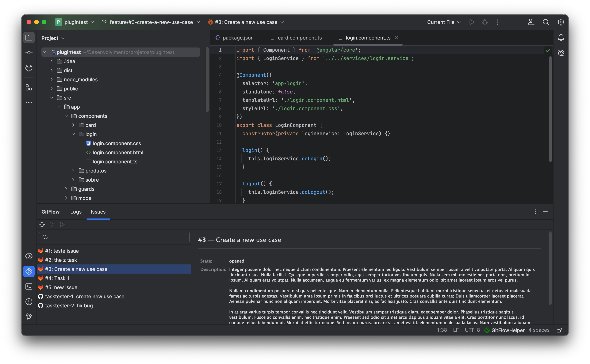
Task: Toggle the read-only lock icon in status bar
Action: pos(559,330)
